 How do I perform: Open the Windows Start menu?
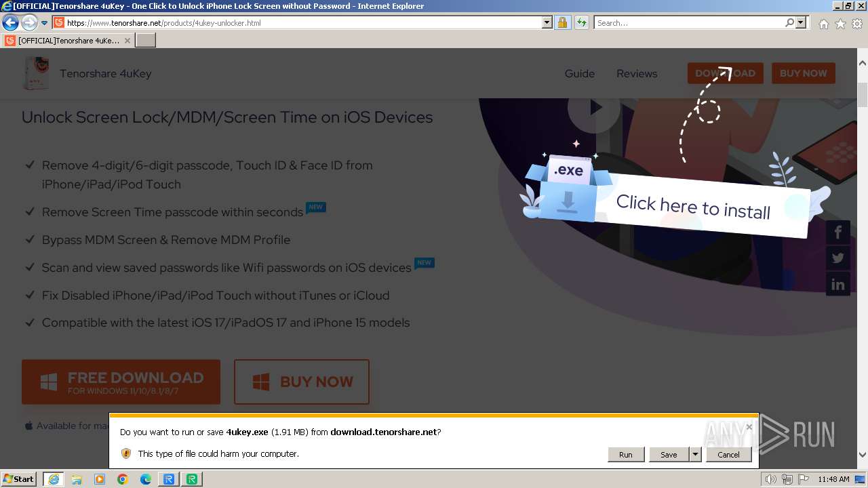tap(19, 479)
